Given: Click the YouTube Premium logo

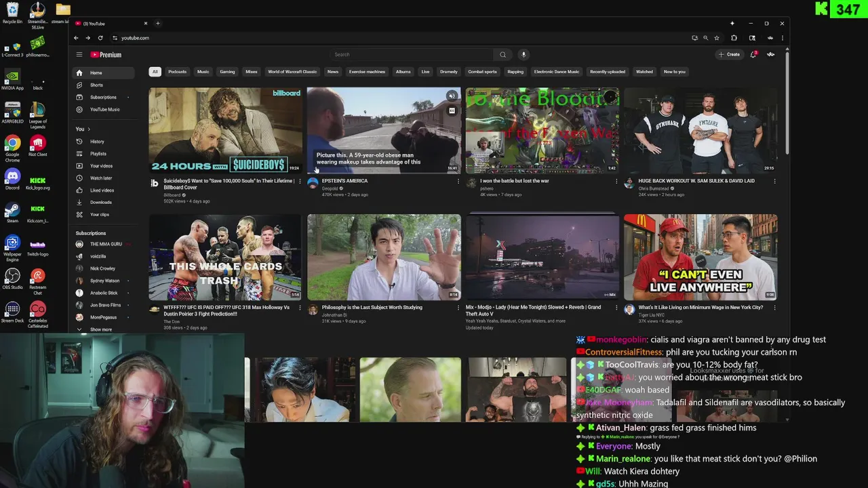Looking at the screenshot, I should click(106, 55).
